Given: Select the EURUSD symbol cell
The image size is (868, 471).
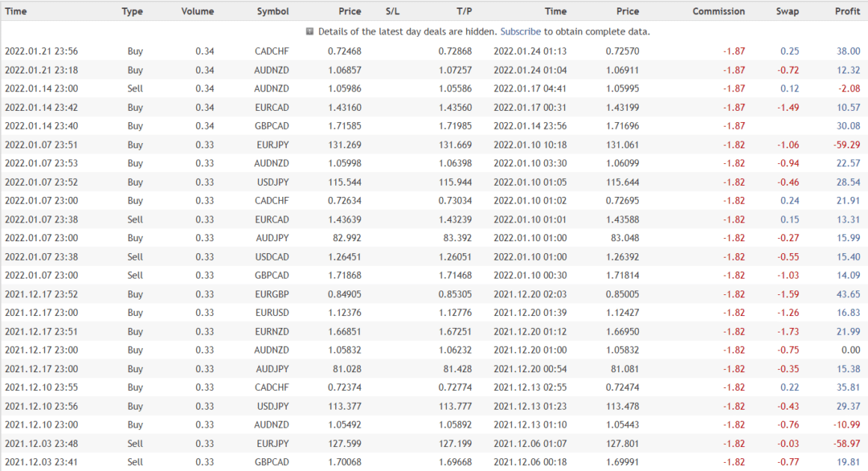Looking at the screenshot, I should coord(272,313).
